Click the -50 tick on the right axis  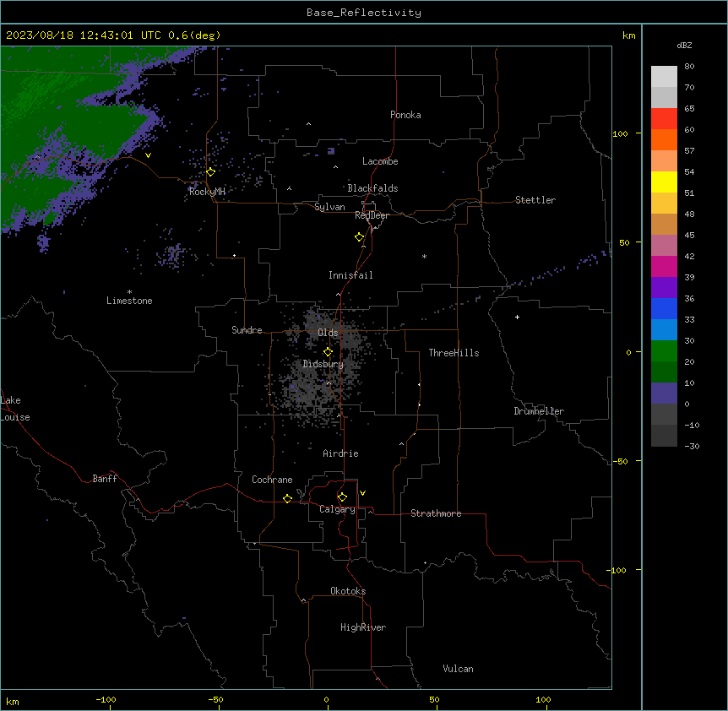tap(620, 461)
